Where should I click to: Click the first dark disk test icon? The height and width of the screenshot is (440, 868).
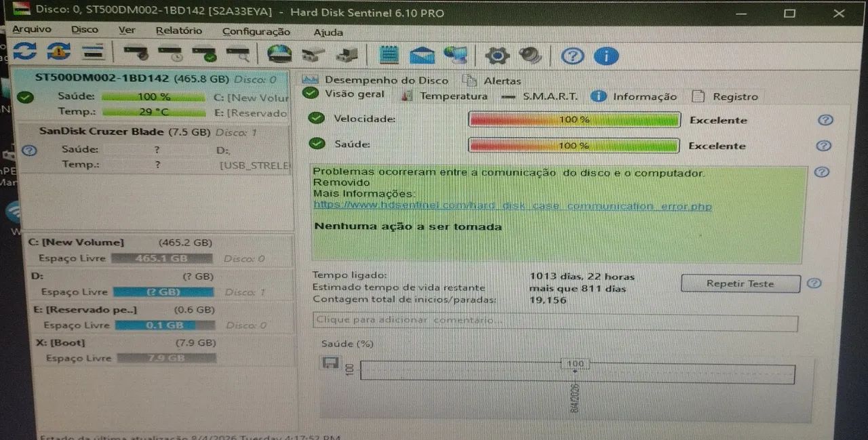[x=136, y=53]
